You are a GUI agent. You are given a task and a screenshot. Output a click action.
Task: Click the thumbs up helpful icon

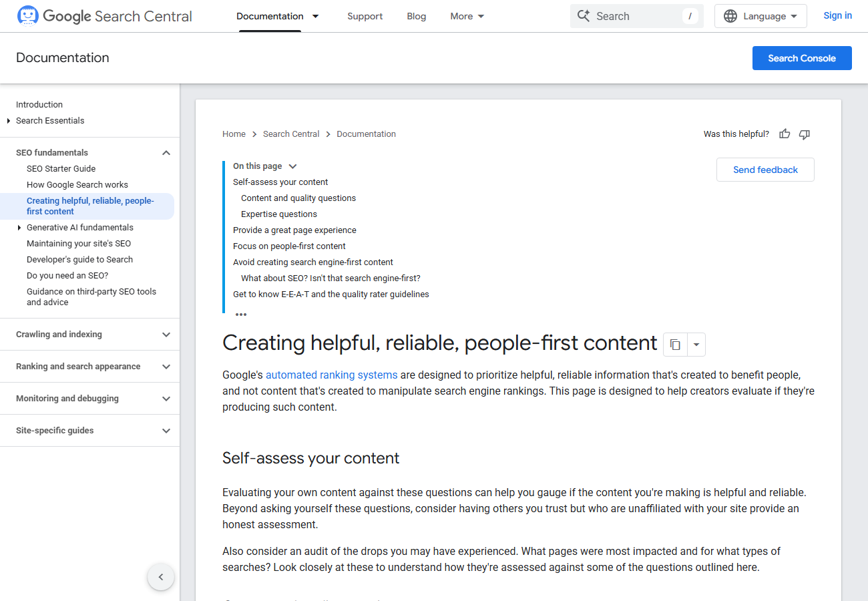(785, 134)
